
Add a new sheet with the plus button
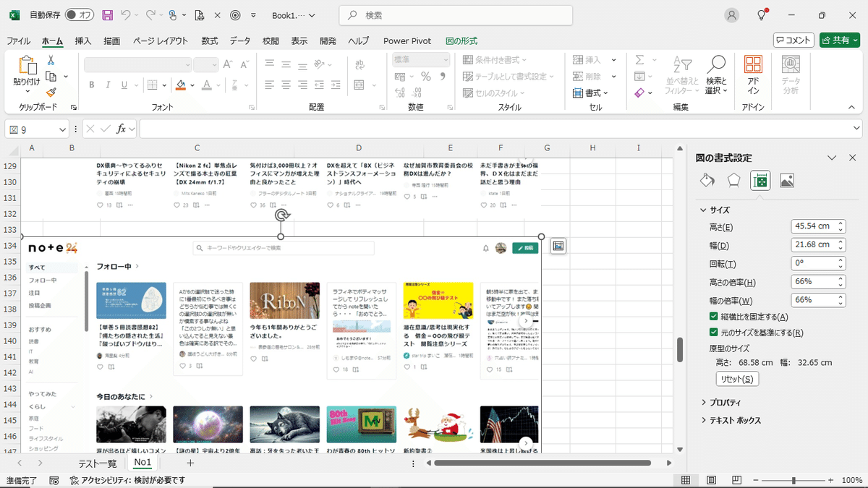190,463
